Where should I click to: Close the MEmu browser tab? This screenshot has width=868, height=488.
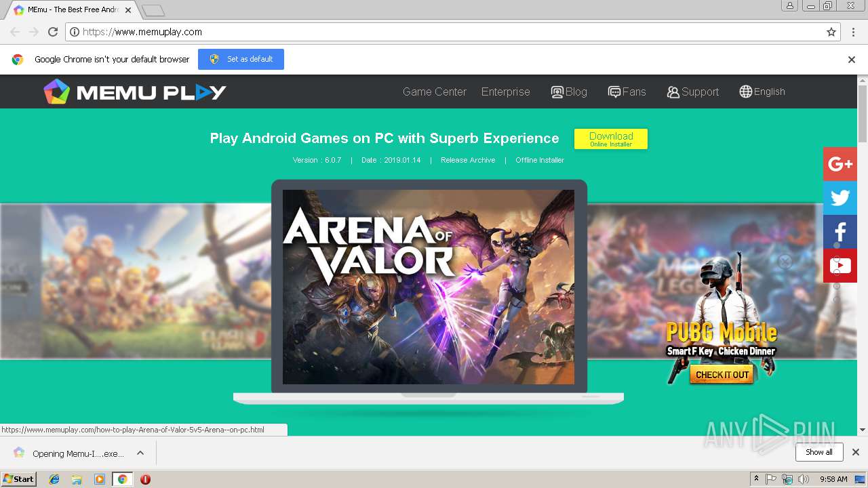[128, 10]
